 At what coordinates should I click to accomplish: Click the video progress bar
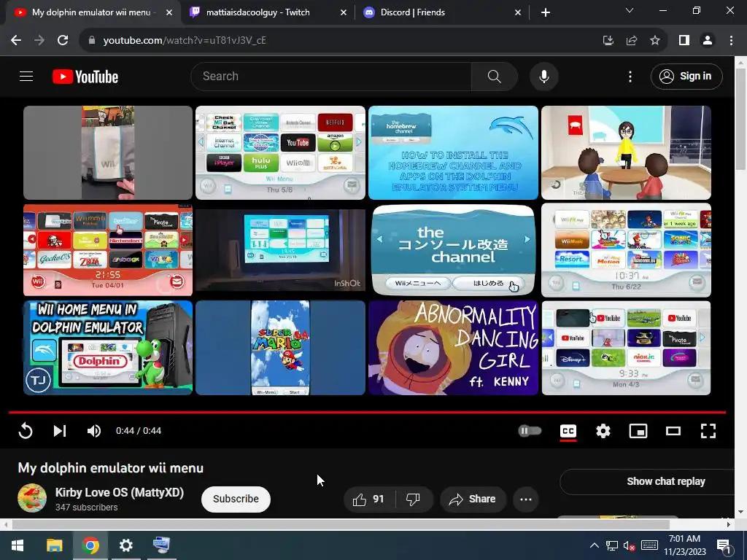click(367, 412)
